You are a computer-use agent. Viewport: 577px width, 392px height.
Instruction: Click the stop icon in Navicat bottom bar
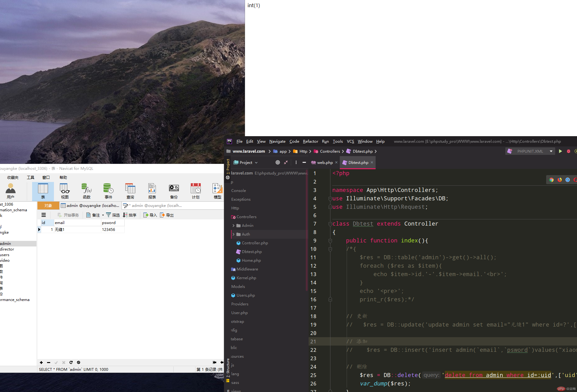click(79, 362)
